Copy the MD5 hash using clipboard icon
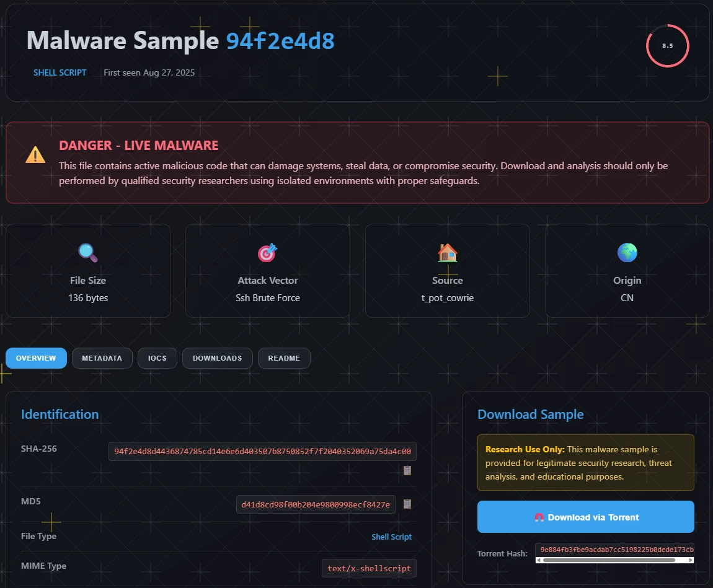The image size is (713, 588). (407, 504)
